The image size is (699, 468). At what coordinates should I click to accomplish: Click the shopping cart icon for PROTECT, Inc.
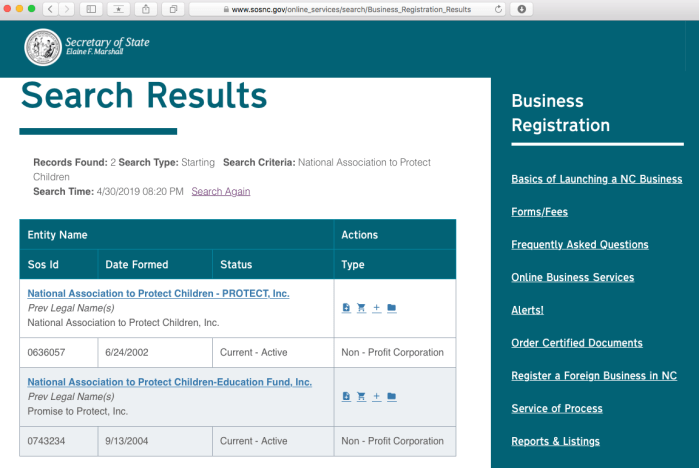(361, 308)
